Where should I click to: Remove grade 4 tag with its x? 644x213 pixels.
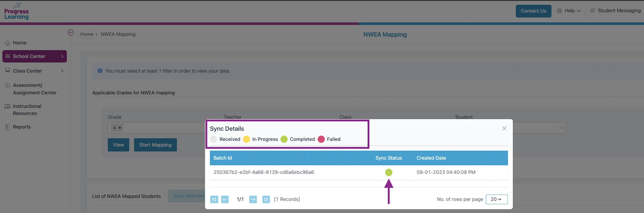(120, 128)
